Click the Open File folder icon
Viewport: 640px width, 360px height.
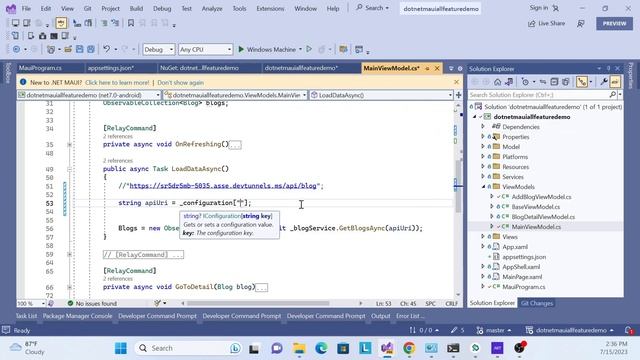point(68,49)
